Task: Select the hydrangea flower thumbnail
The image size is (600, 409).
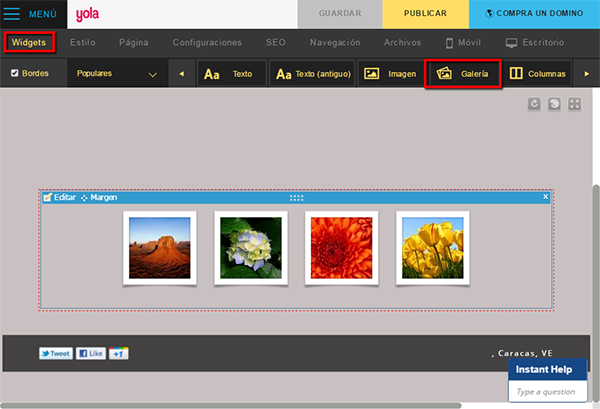Action: [244, 248]
